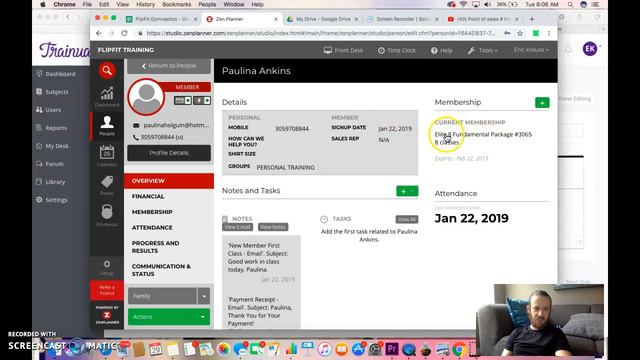Screen dimensions: 640x360
Task: Select Progress and Results tab
Action: [x=156, y=247]
